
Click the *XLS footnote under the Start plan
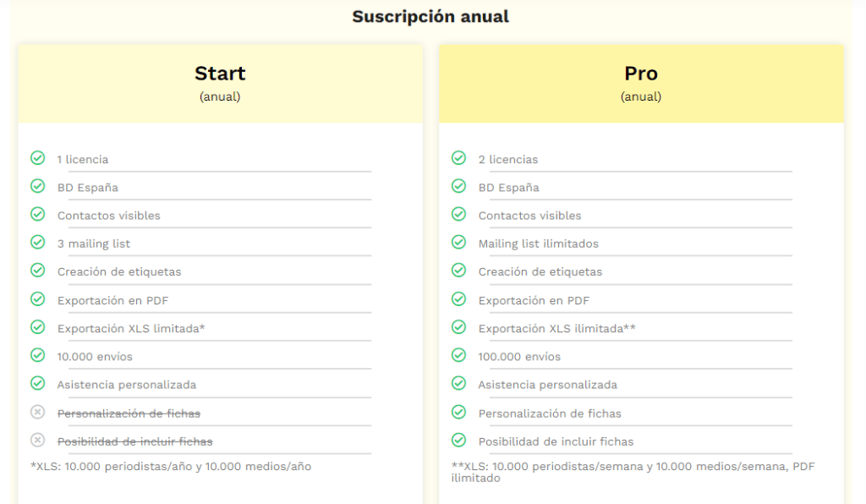point(171,467)
